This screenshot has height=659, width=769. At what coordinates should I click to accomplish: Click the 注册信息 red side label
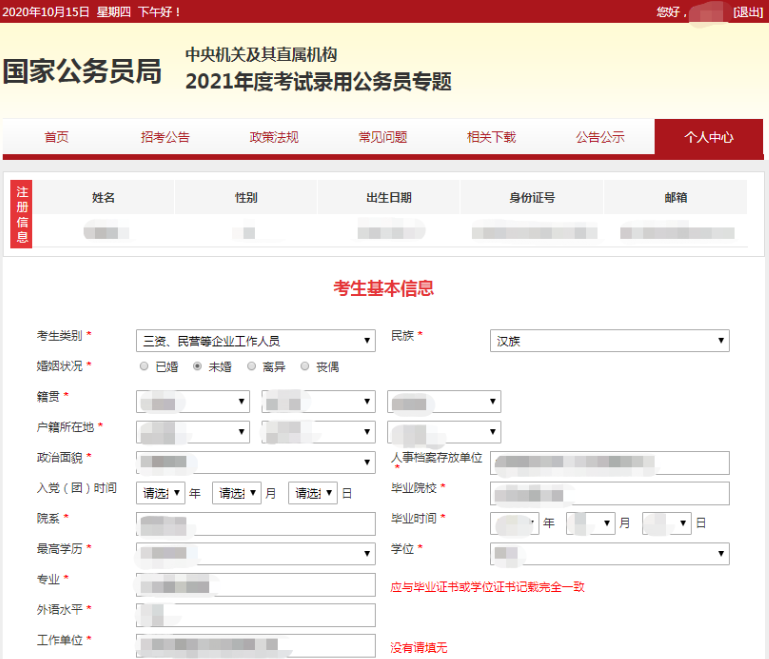tap(22, 214)
